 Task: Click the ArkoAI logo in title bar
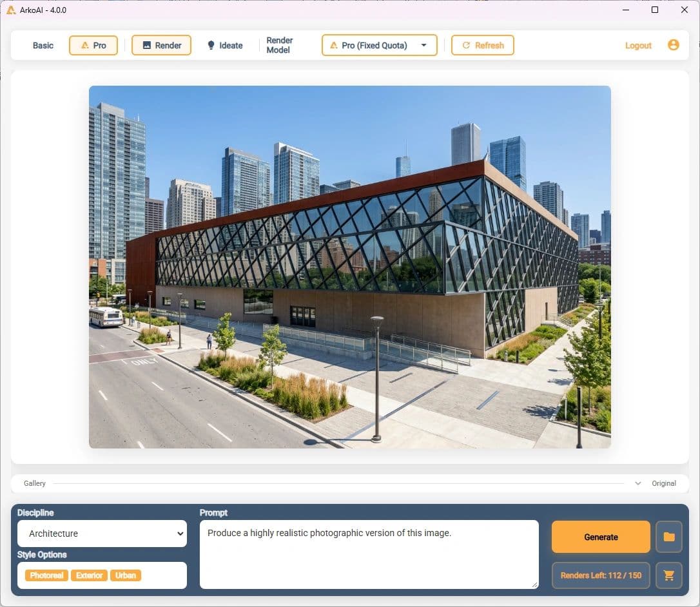pyautogui.click(x=11, y=10)
